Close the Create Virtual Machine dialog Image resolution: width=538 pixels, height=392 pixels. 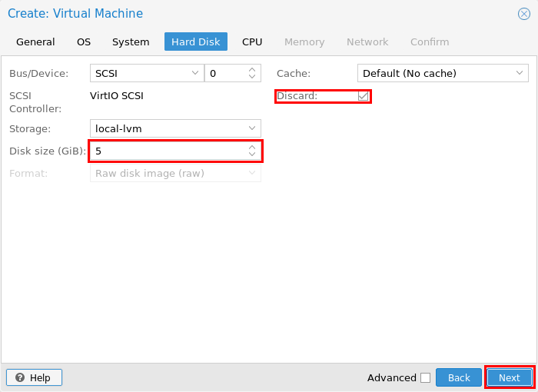pos(524,14)
